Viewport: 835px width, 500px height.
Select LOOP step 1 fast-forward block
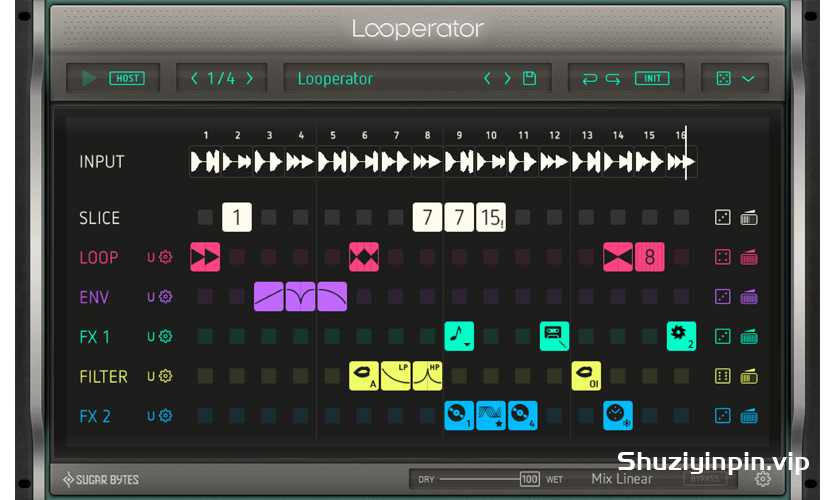[205, 257]
